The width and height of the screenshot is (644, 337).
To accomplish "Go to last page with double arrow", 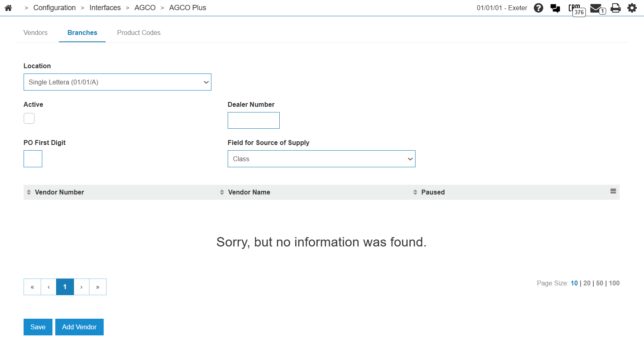I will click(x=98, y=287).
